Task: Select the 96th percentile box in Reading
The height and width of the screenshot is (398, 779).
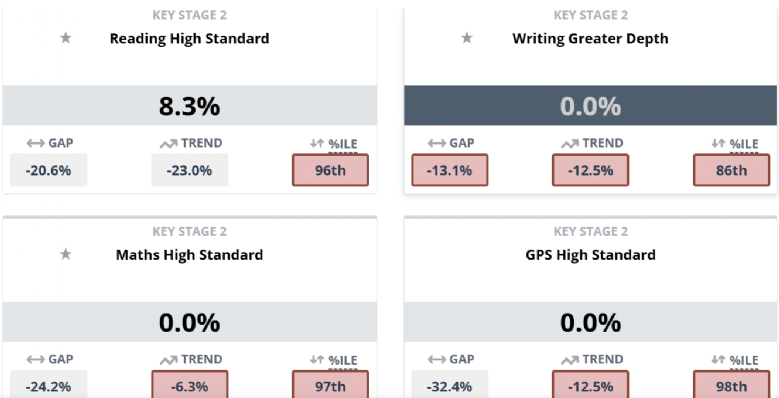Action: (x=330, y=170)
